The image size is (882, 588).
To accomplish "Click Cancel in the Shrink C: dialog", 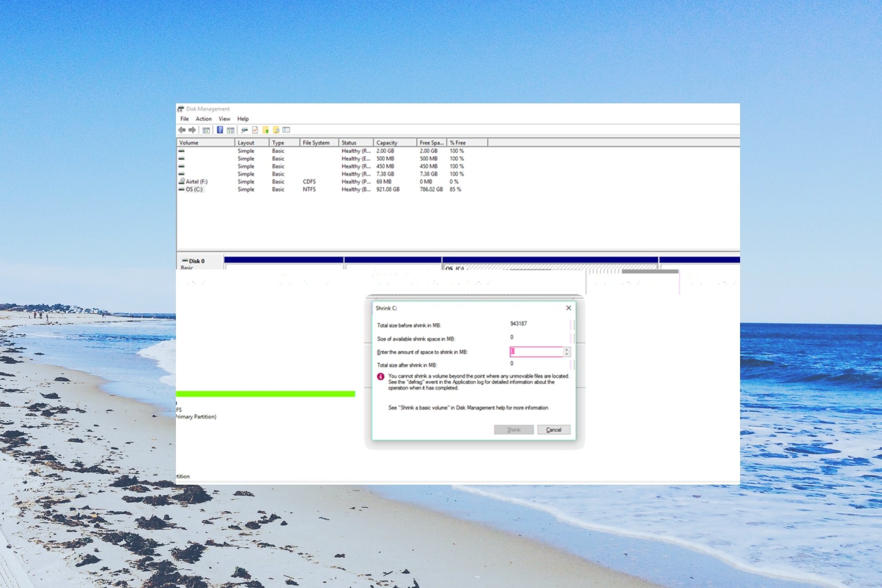I will pos(554,430).
